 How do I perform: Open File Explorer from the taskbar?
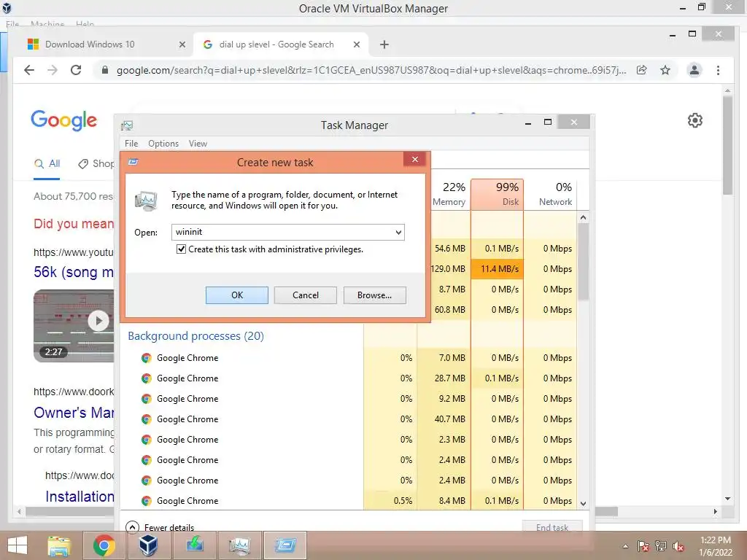tap(59, 545)
